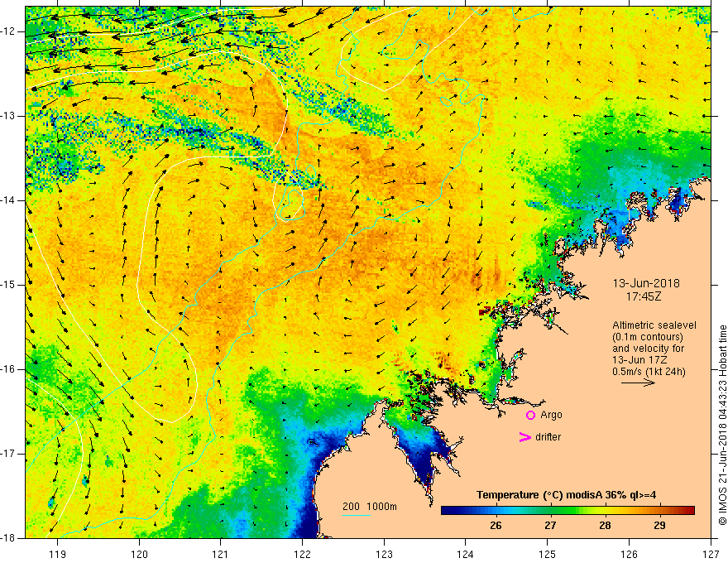Click the '27' color bar tick label
The height and width of the screenshot is (563, 728).
point(550,526)
